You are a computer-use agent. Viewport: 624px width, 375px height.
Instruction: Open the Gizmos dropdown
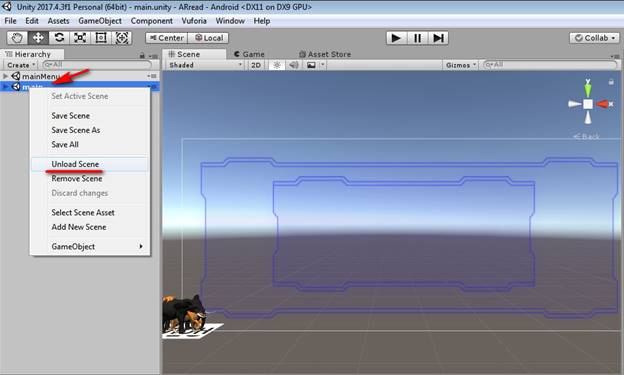[461, 65]
